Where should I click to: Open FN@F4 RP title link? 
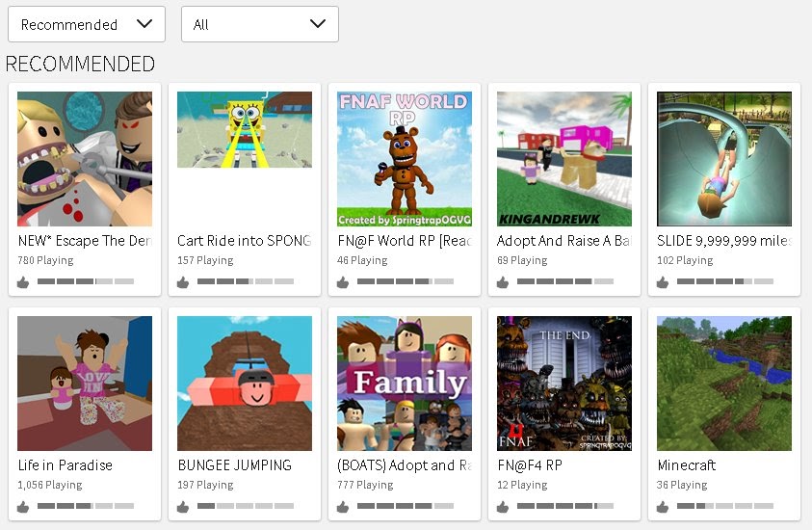tap(529, 465)
